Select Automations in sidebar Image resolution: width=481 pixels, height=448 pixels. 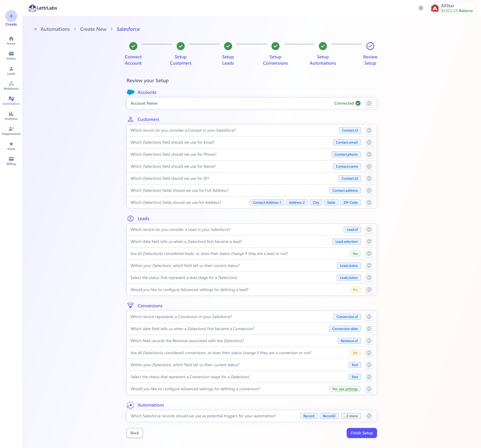pyautogui.click(x=11, y=101)
